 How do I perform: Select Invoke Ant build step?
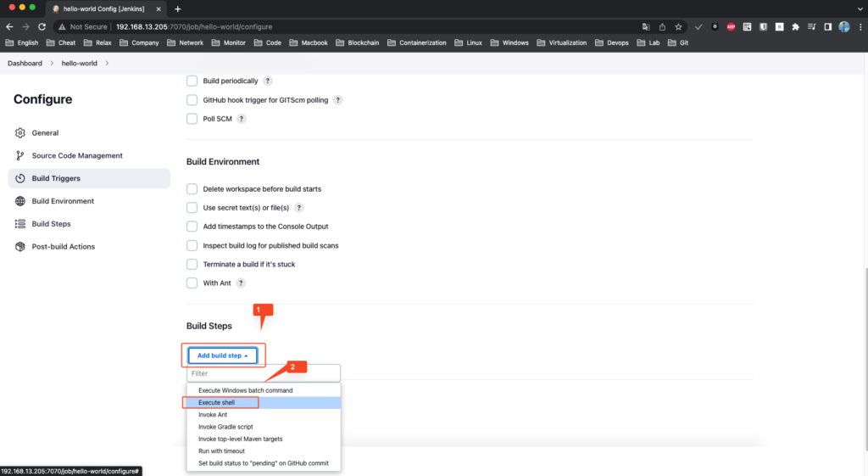(x=264, y=415)
